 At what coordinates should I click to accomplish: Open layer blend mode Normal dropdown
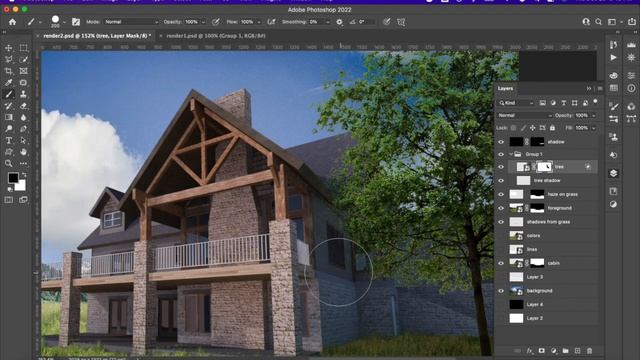(x=524, y=116)
